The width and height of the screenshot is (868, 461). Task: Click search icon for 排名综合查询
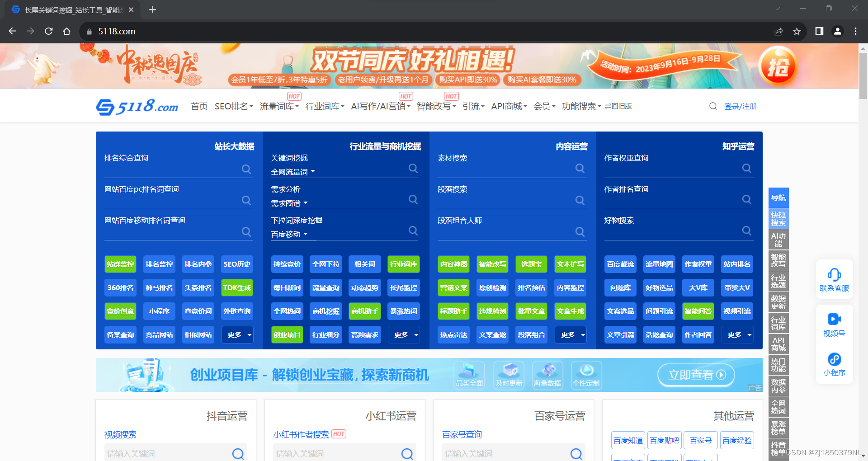pyautogui.click(x=246, y=169)
